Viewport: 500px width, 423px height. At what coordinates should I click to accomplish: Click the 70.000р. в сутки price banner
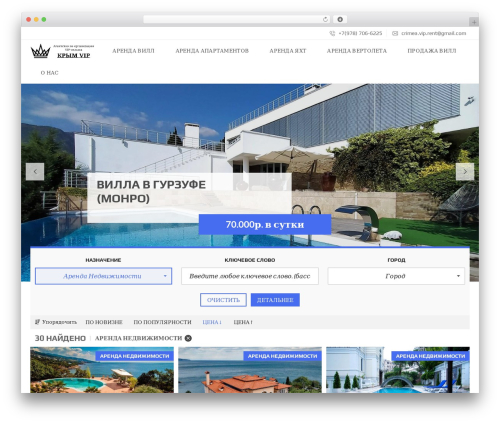[x=265, y=224]
